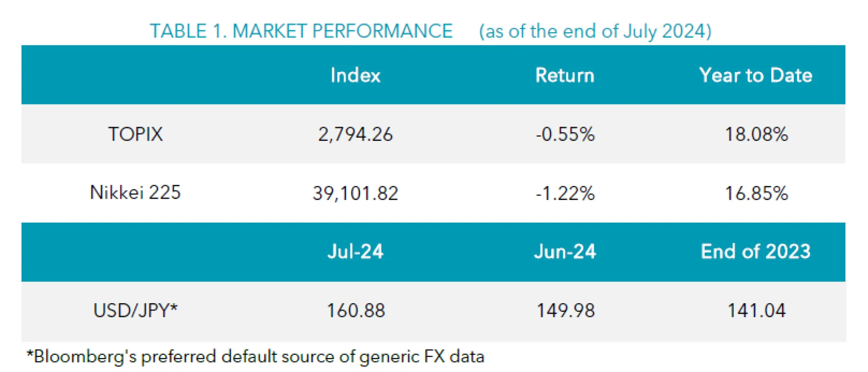Click the 18.08% year-to-date cell
Image resolution: width=868 pixels, height=372 pixels.
[x=756, y=134]
